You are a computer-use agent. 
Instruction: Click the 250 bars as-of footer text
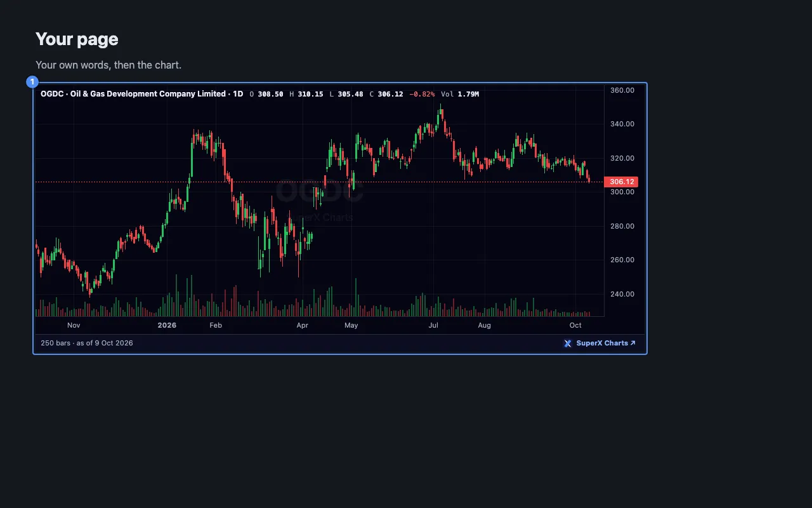[x=87, y=343]
